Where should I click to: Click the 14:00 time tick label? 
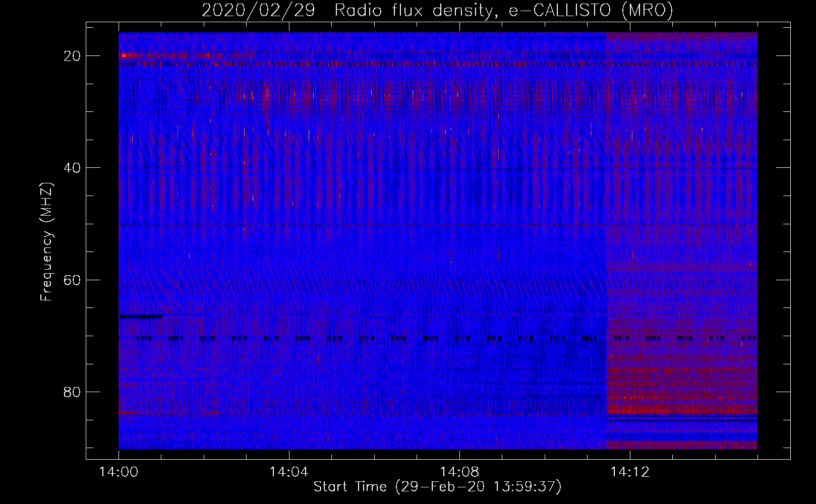pyautogui.click(x=119, y=472)
